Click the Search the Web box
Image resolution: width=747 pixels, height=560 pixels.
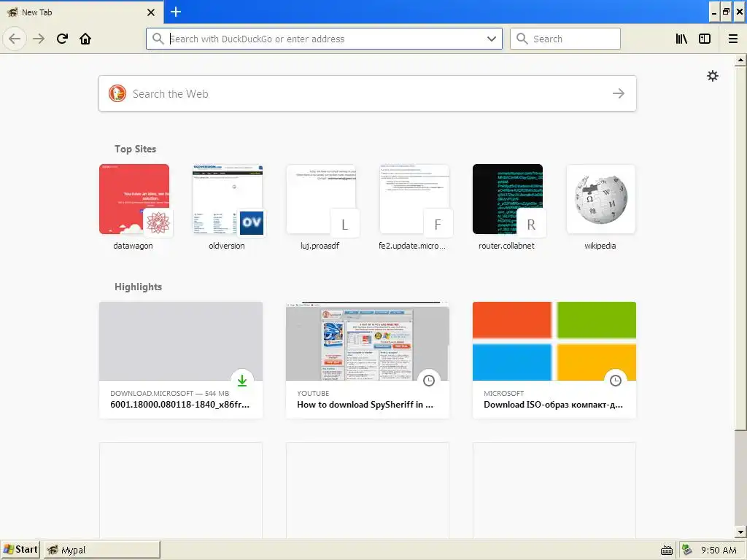pyautogui.click(x=368, y=93)
